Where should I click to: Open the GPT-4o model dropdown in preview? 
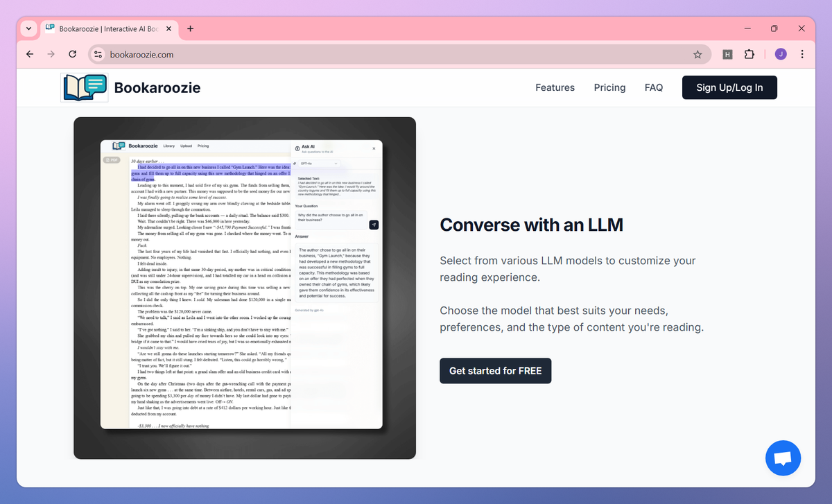(320, 164)
